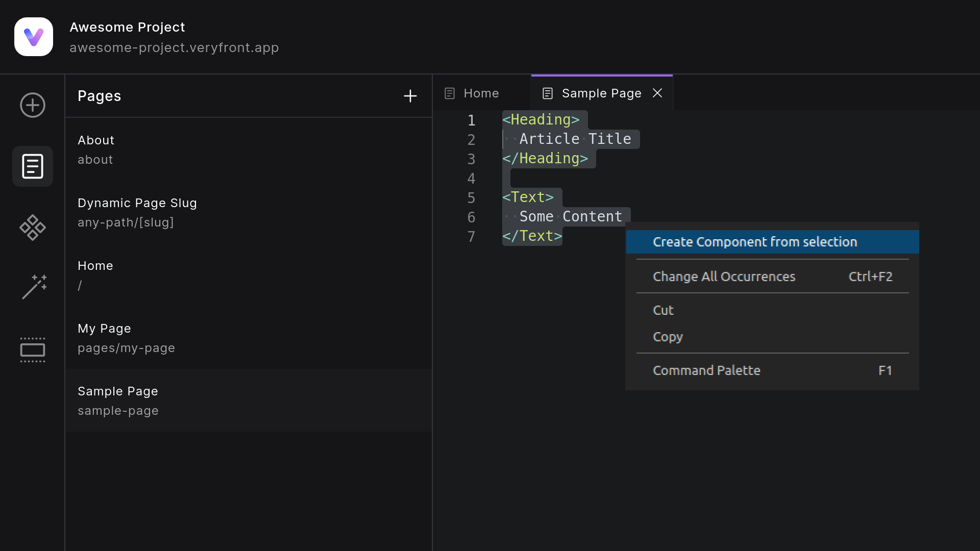Select the templates frame icon in sidebar
Screen dimensions: 980x551
(32, 350)
